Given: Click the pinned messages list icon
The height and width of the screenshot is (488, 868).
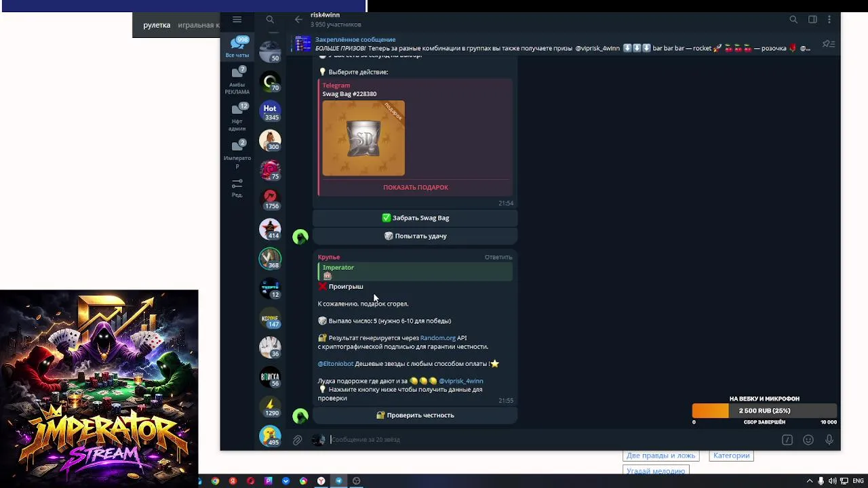Looking at the screenshot, I should (828, 44).
